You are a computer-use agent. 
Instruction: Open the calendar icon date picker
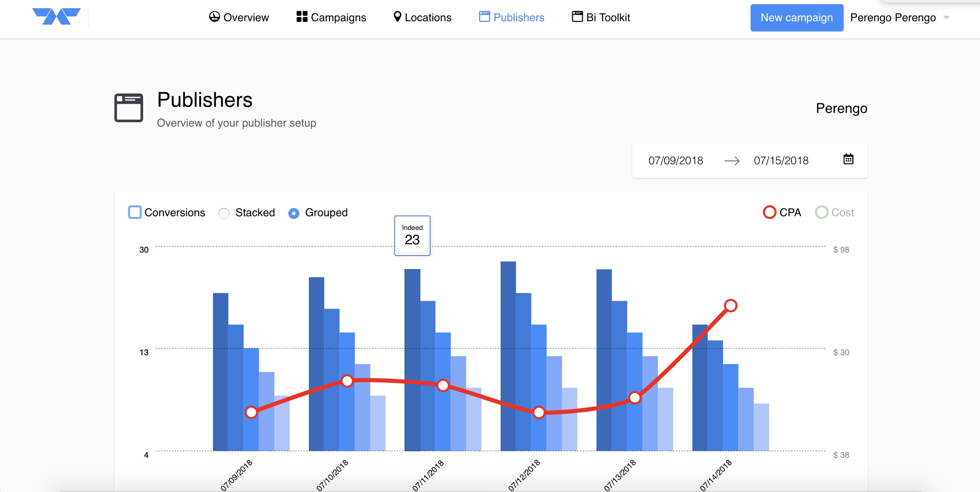[848, 159]
